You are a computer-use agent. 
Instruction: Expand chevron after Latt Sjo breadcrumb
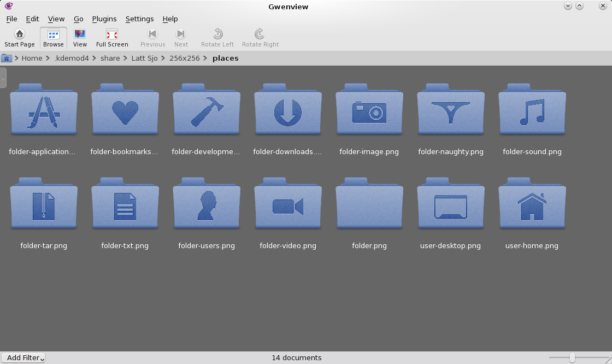pos(163,58)
